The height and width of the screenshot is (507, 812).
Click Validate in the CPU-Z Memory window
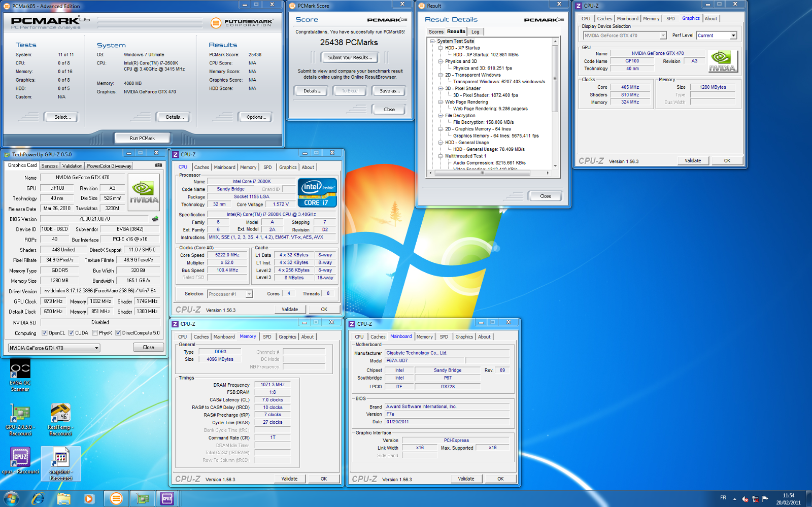point(289,479)
